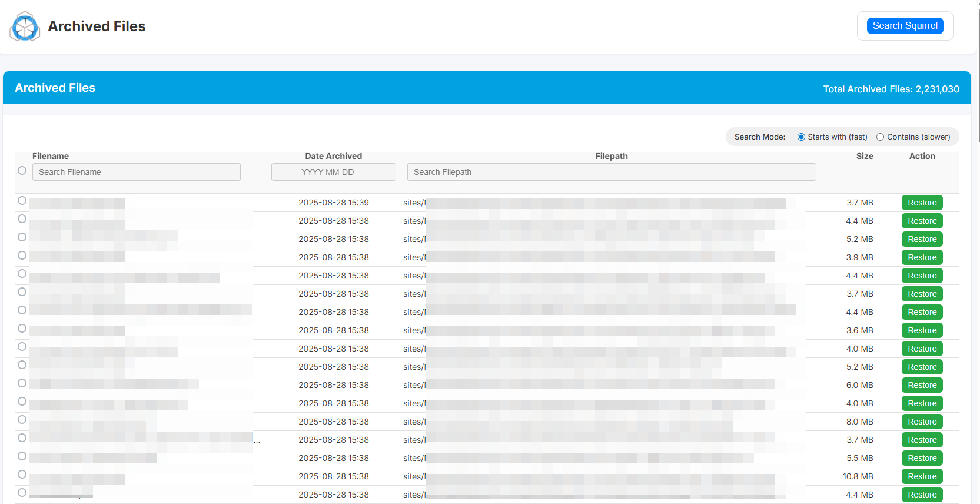The image size is (980, 504).
Task: Click the Date Archived column header
Action: pyautogui.click(x=333, y=156)
